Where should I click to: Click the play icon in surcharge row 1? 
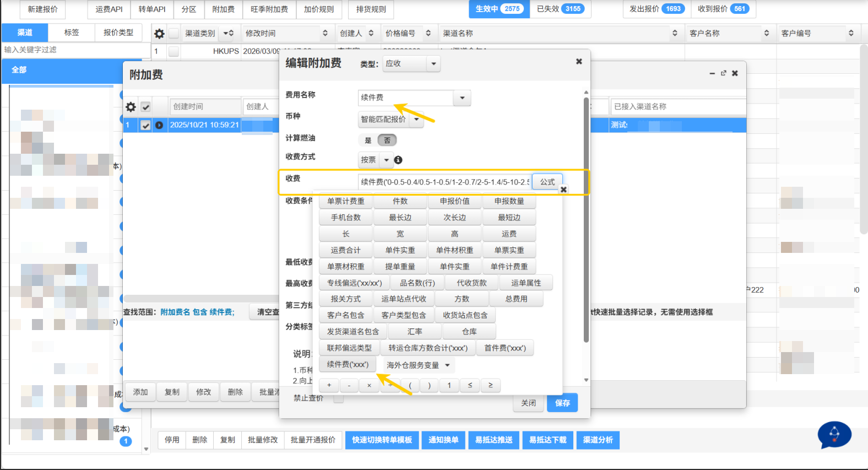[159, 125]
